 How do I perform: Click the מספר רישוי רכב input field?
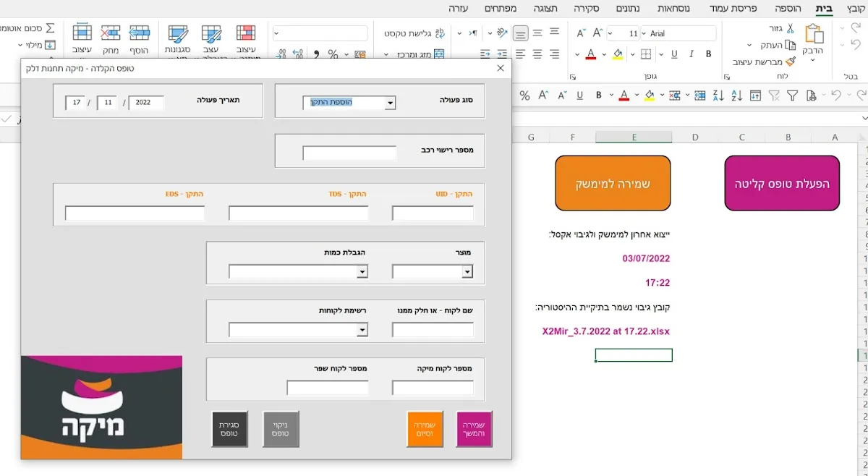[349, 153]
